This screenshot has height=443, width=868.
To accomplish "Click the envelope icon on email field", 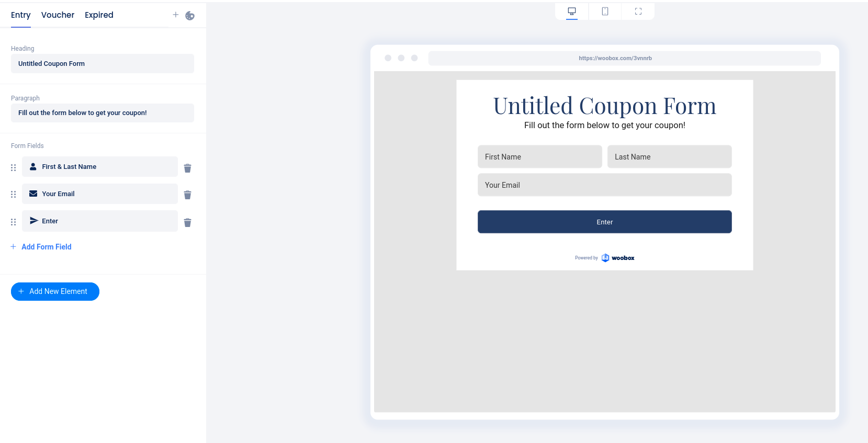I will [33, 194].
